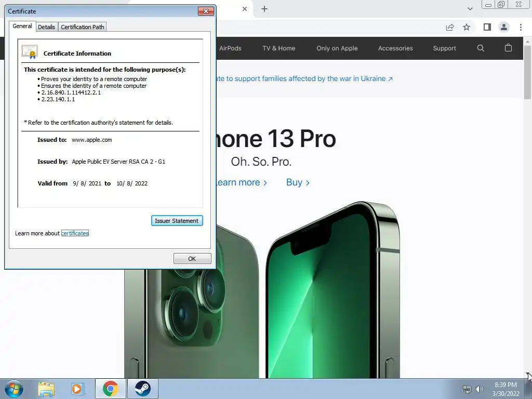Open Accessories nav item
The width and height of the screenshot is (532, 399).
coord(395,48)
